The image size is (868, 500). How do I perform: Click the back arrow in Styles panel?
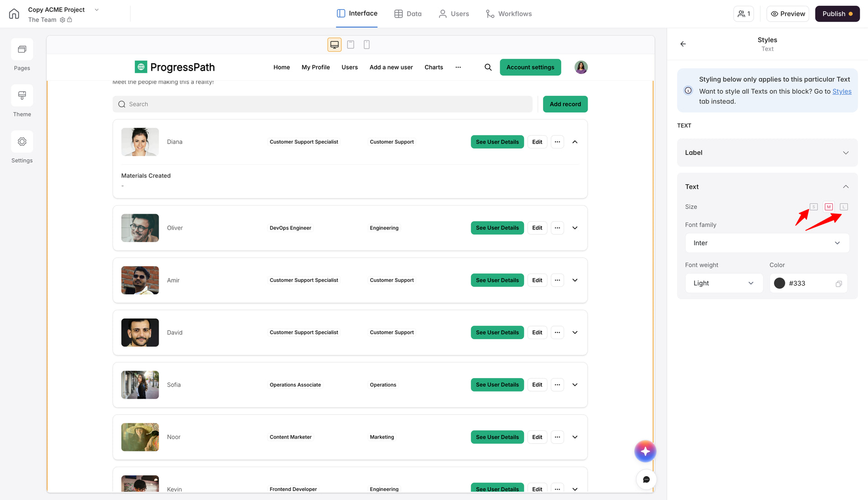click(683, 44)
